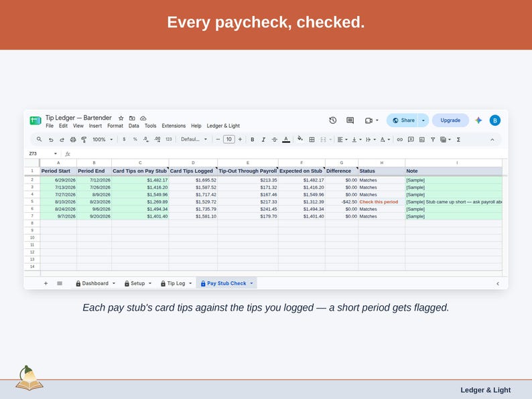Viewport: 532px width, 399px height.
Task: Open the comments panel icon
Action: click(350, 121)
